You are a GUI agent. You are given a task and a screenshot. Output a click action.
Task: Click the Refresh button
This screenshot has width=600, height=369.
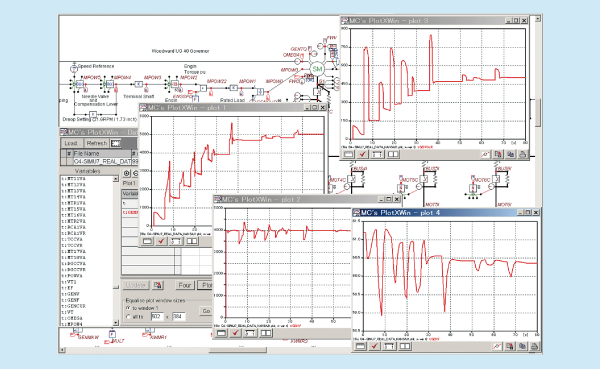[96, 143]
